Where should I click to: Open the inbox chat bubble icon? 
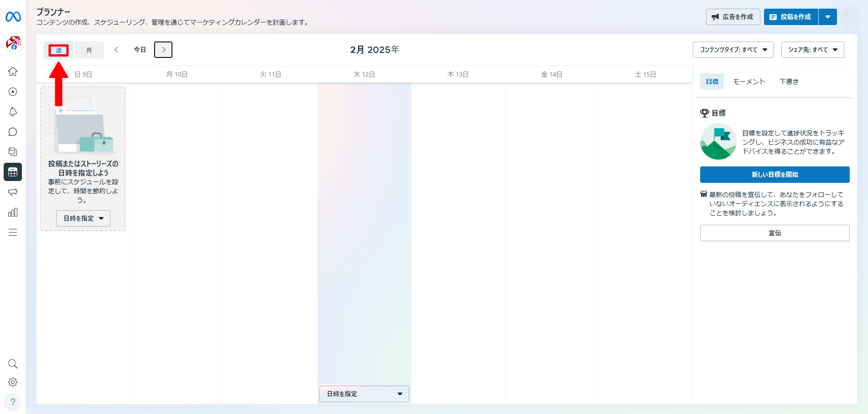click(x=13, y=132)
